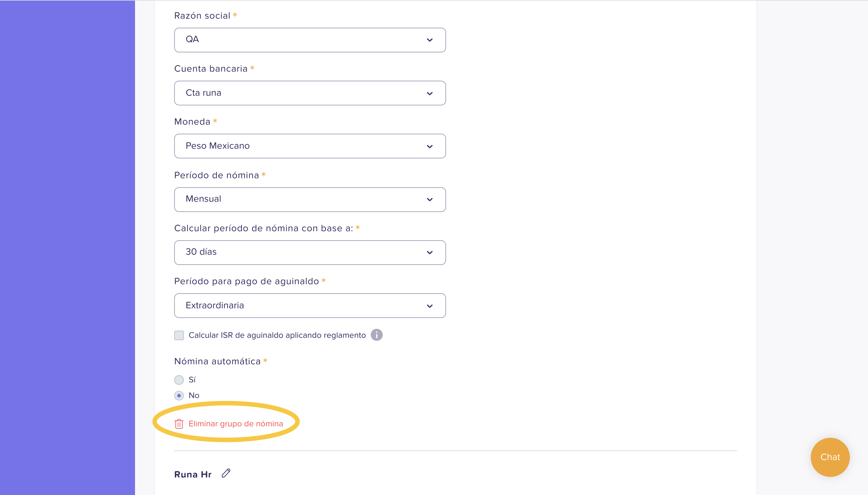Select No for Nómina automática
The width and height of the screenshot is (868, 495).
tap(179, 395)
